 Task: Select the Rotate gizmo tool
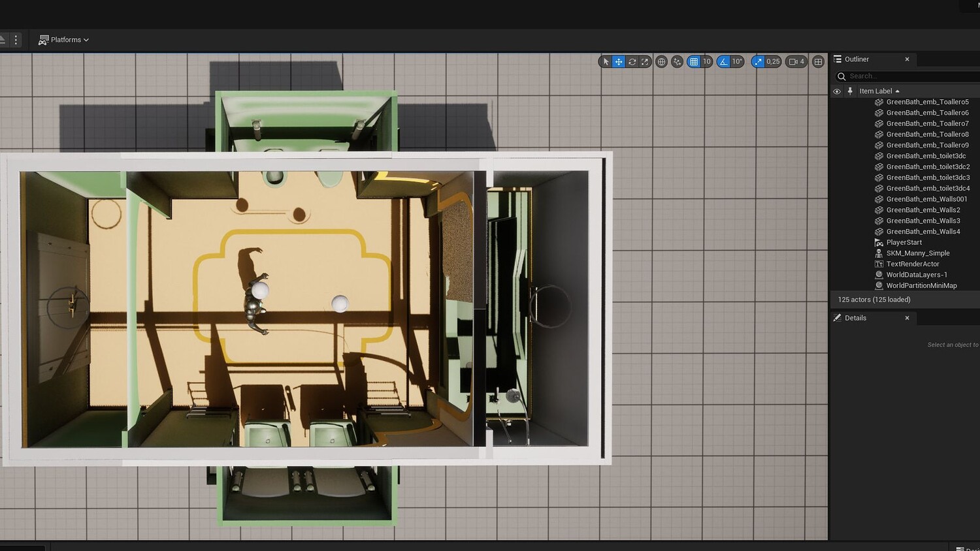click(632, 61)
